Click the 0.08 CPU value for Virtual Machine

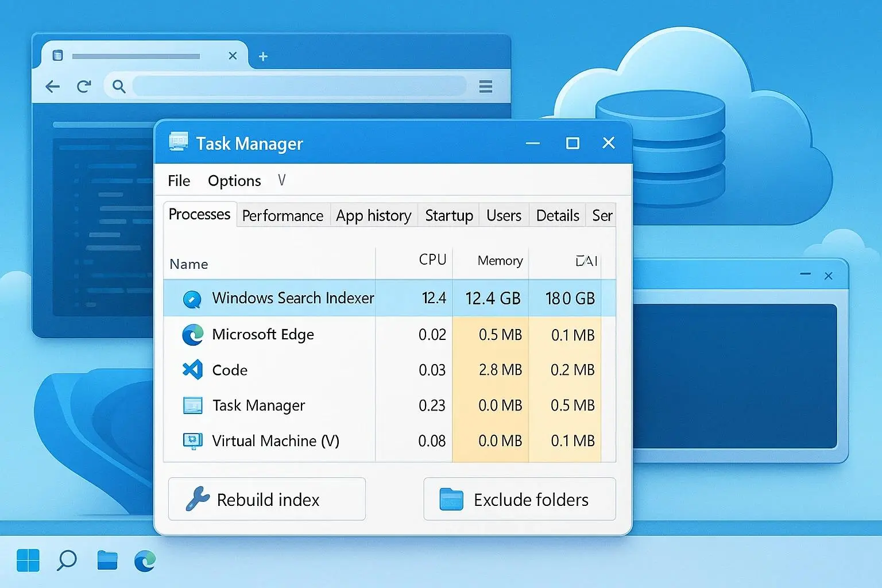[432, 441]
